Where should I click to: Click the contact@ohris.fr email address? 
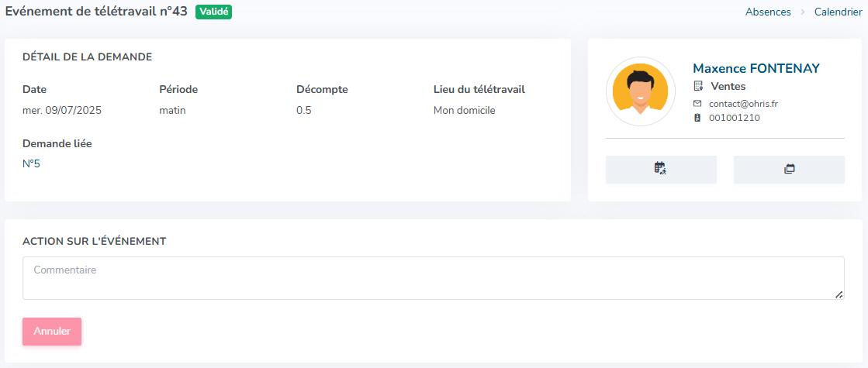tap(744, 103)
